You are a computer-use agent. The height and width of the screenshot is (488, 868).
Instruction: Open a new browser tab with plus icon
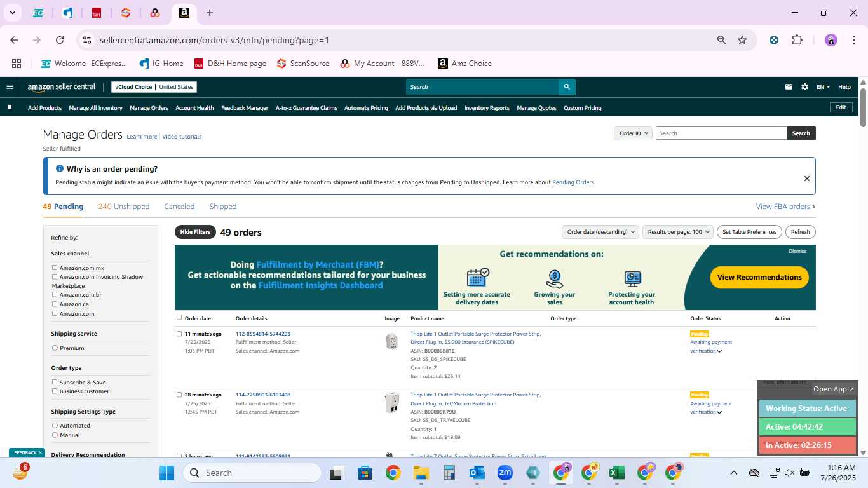pos(210,13)
